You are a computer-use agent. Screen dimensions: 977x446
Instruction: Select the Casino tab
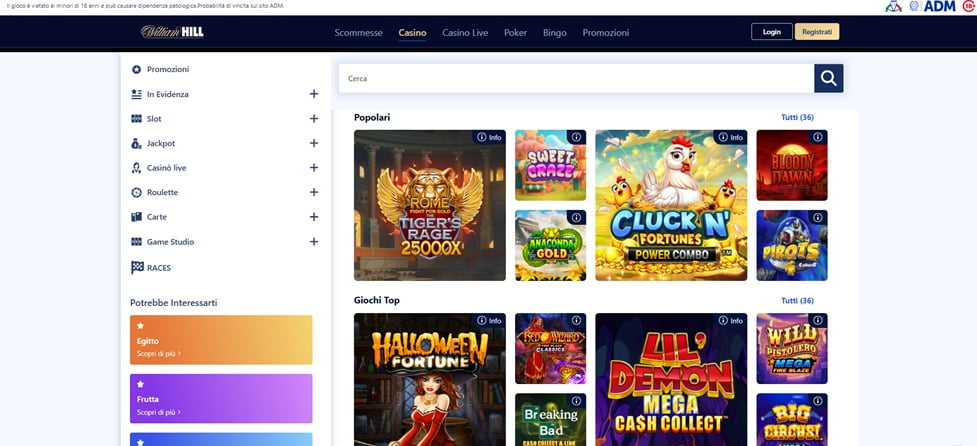pos(412,32)
